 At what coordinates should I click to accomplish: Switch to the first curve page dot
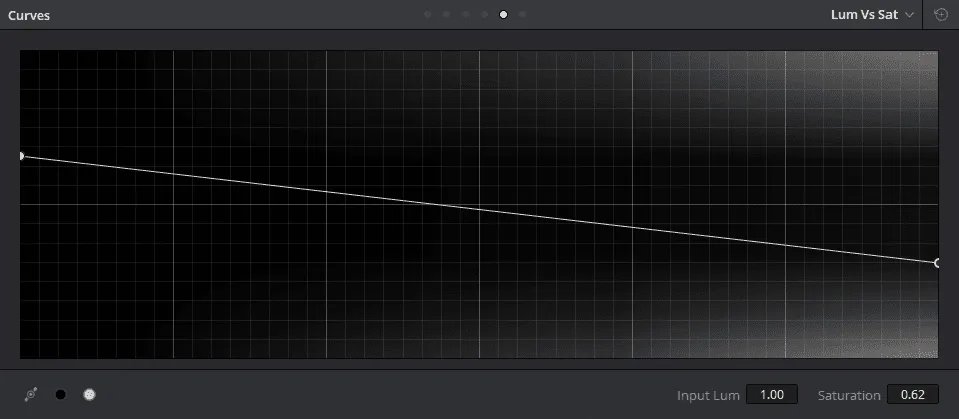(x=428, y=15)
